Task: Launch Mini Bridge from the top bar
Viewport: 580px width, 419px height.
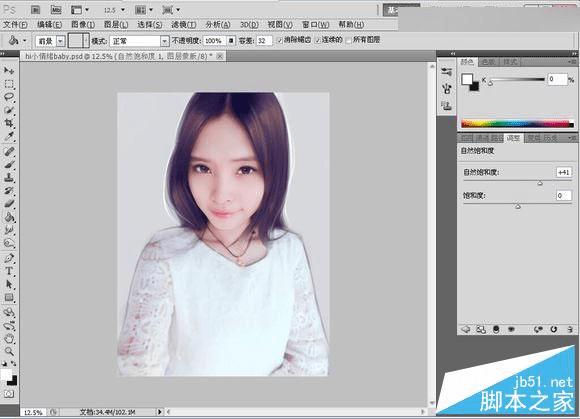Action: [x=56, y=10]
